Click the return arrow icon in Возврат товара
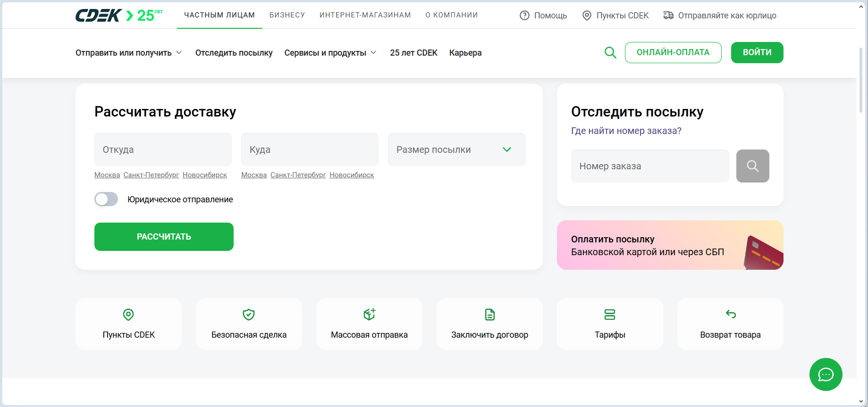This screenshot has width=868, height=407. [x=731, y=314]
